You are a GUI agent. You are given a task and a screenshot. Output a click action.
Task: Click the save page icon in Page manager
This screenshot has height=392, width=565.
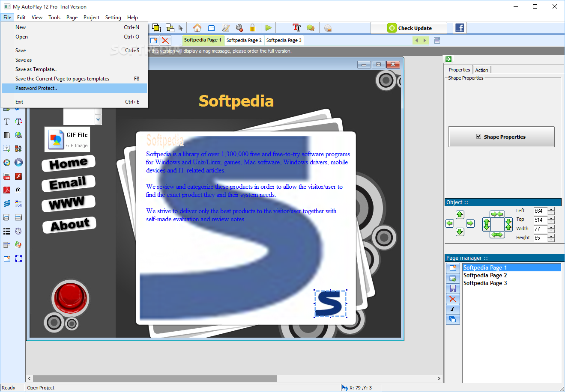[x=453, y=289]
